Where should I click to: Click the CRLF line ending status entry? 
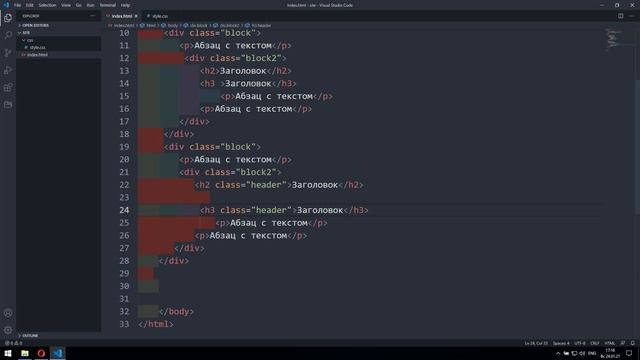point(595,343)
